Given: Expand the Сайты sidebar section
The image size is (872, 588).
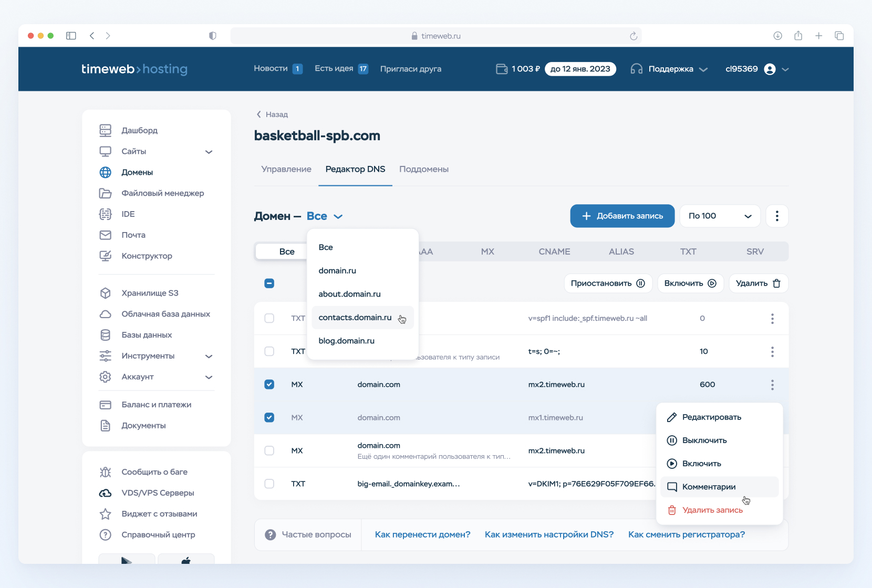Looking at the screenshot, I should click(x=209, y=152).
